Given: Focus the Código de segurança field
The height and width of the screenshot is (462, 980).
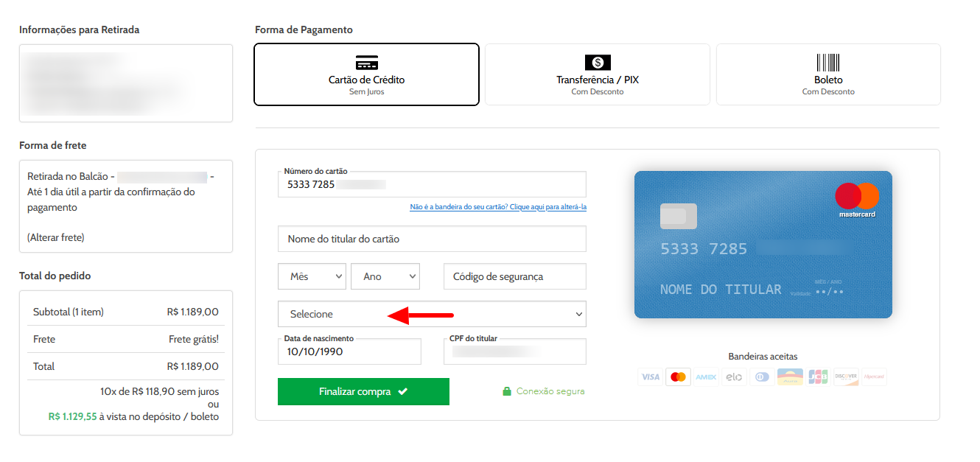Looking at the screenshot, I should click(x=515, y=276).
